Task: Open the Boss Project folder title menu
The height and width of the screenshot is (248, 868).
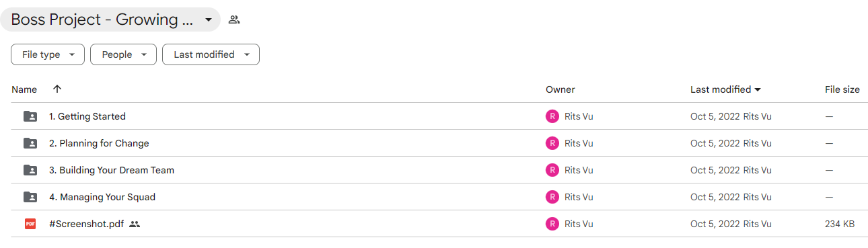Action: coord(110,19)
